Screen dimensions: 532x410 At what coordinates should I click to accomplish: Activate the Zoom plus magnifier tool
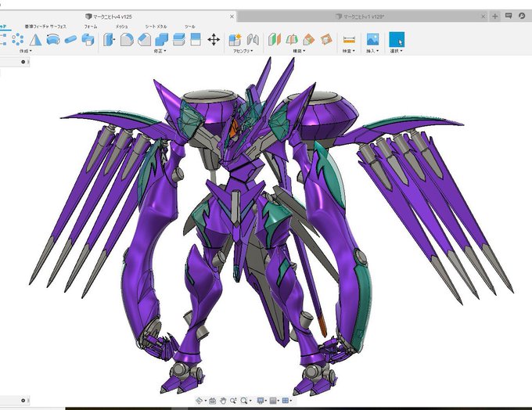click(233, 401)
